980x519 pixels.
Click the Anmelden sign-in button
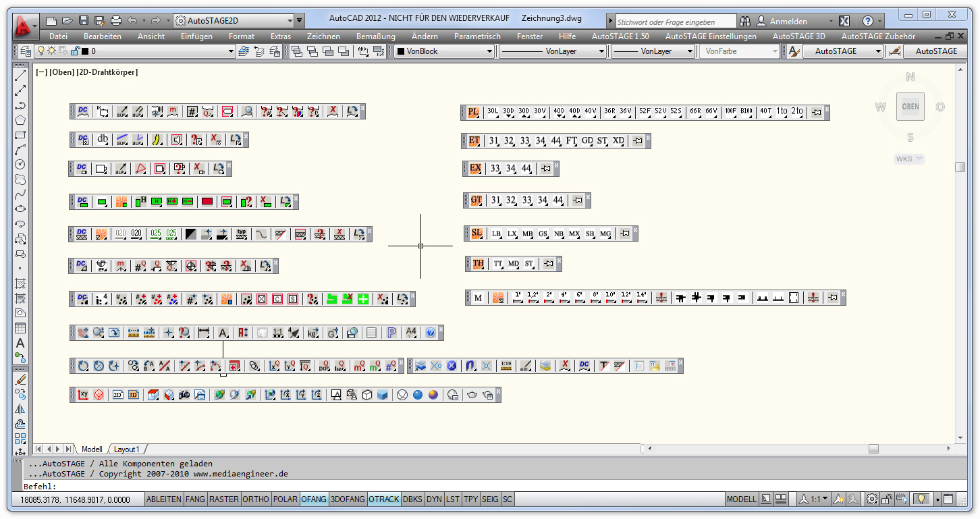click(x=782, y=21)
